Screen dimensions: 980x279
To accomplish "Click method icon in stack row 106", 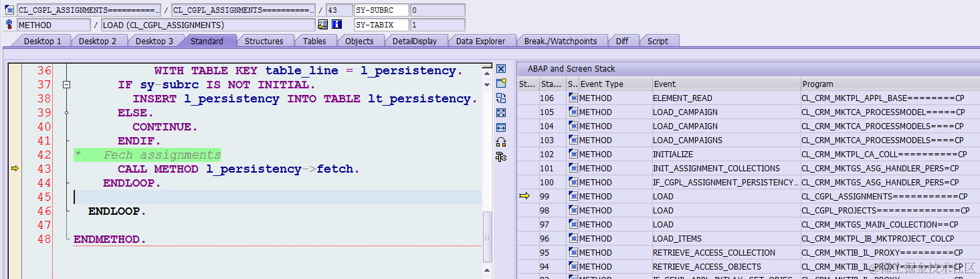I will coord(573,98).
